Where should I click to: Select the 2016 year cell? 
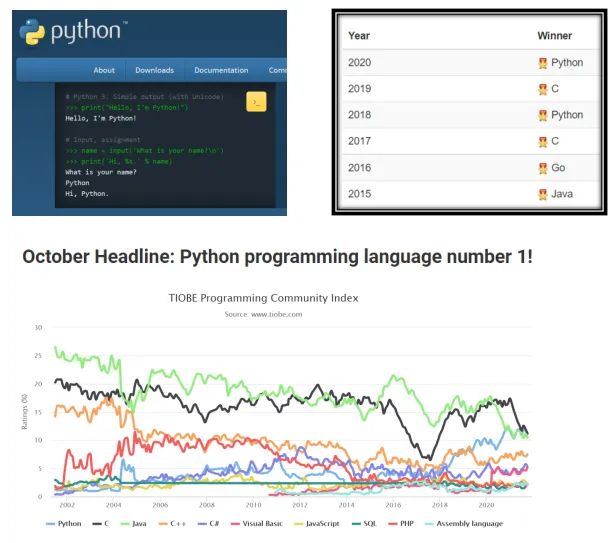(x=359, y=168)
